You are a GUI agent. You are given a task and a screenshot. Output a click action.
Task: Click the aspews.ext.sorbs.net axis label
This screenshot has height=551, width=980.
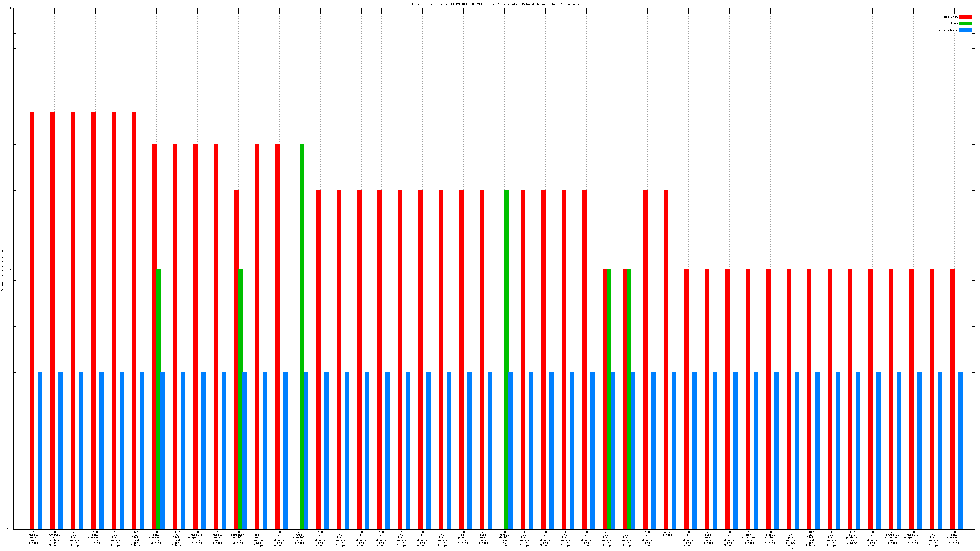[54, 538]
